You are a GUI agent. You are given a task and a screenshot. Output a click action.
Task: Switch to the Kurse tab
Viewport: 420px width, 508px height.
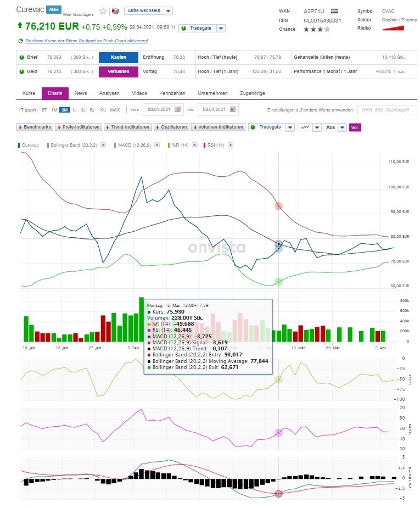(x=29, y=93)
